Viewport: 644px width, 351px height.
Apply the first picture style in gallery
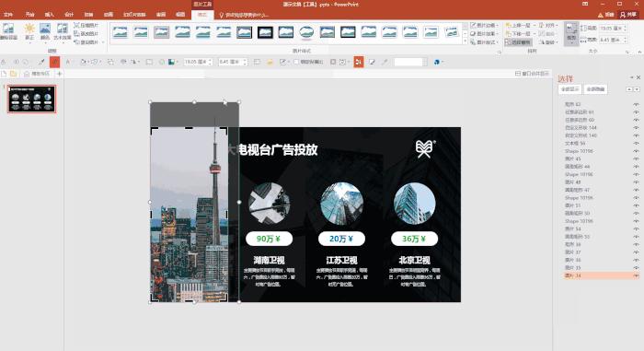coord(120,32)
